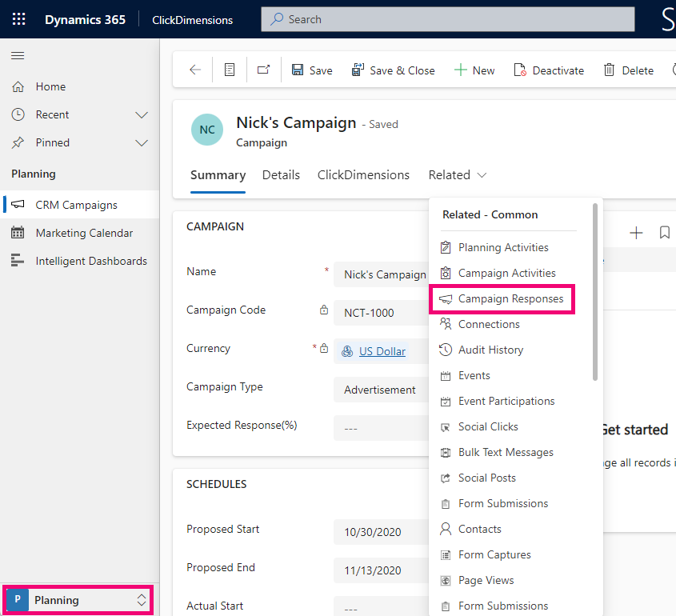Click in the Search box
676x616 pixels.
pos(447,19)
